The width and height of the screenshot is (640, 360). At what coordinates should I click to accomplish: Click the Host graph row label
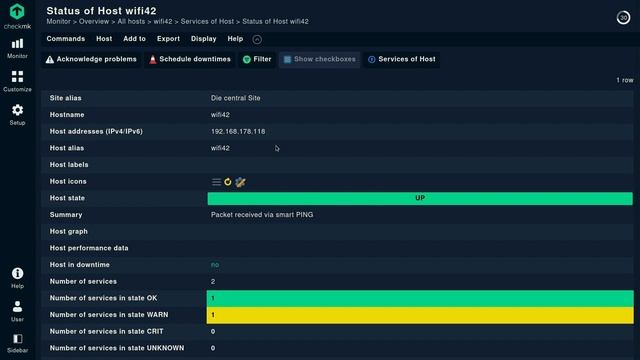(x=69, y=231)
